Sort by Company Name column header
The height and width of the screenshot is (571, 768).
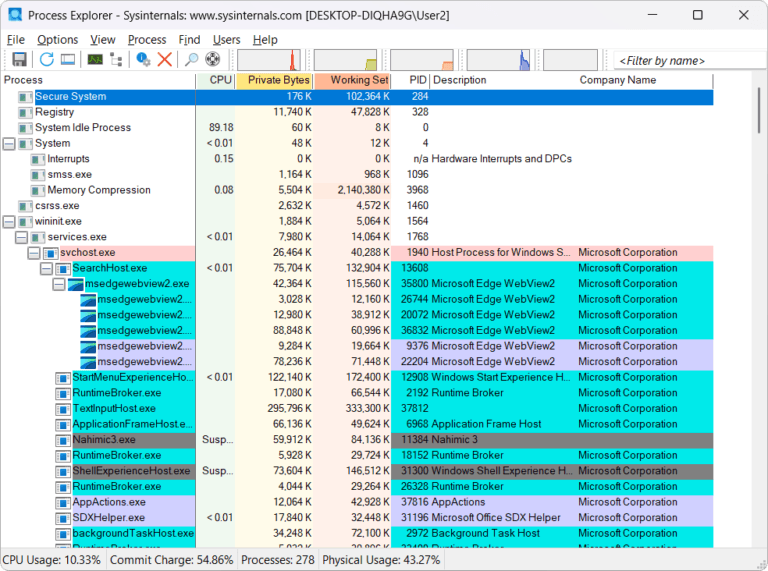(x=645, y=80)
